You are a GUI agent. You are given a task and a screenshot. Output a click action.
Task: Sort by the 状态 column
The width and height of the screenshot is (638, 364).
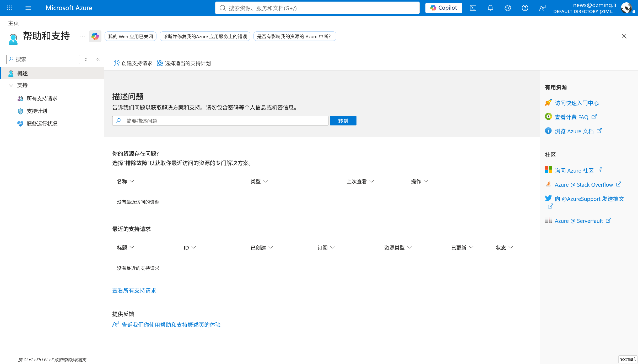tap(504, 247)
